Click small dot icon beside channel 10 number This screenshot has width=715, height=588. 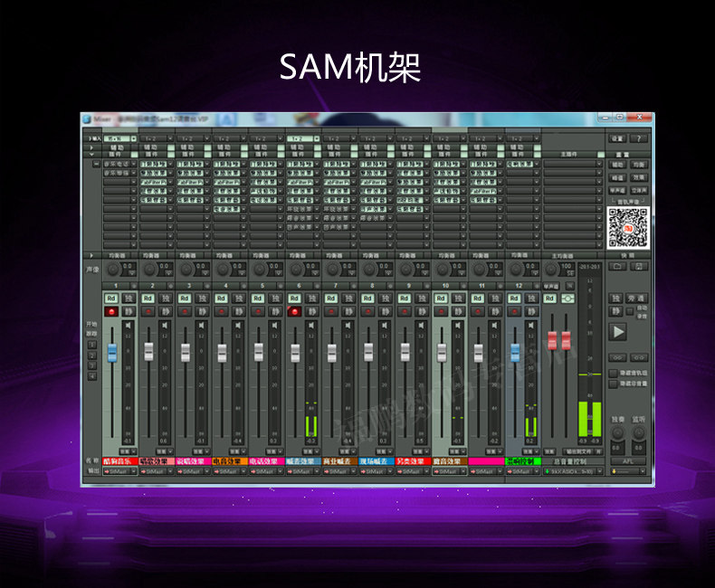(463, 286)
